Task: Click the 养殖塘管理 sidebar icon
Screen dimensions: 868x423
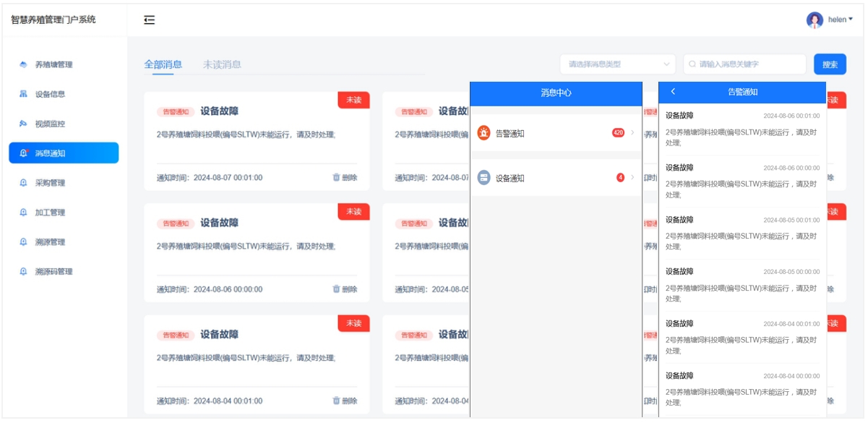Action: tap(23, 65)
